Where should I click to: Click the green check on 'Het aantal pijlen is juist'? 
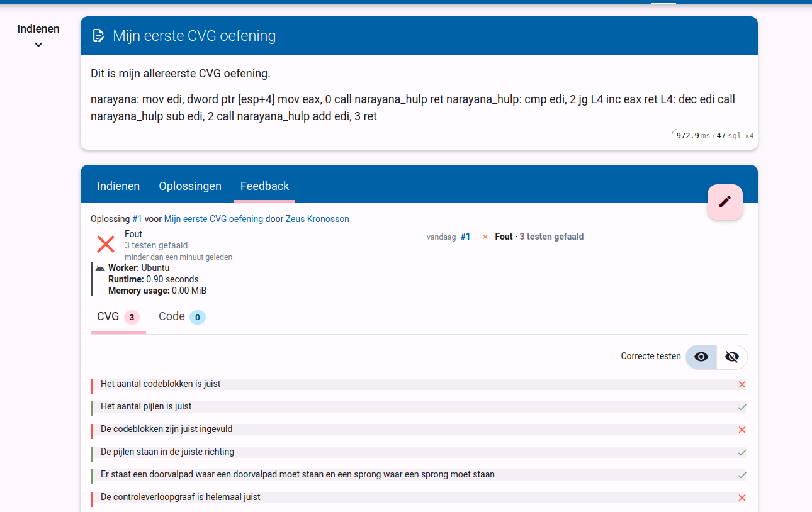coord(742,407)
